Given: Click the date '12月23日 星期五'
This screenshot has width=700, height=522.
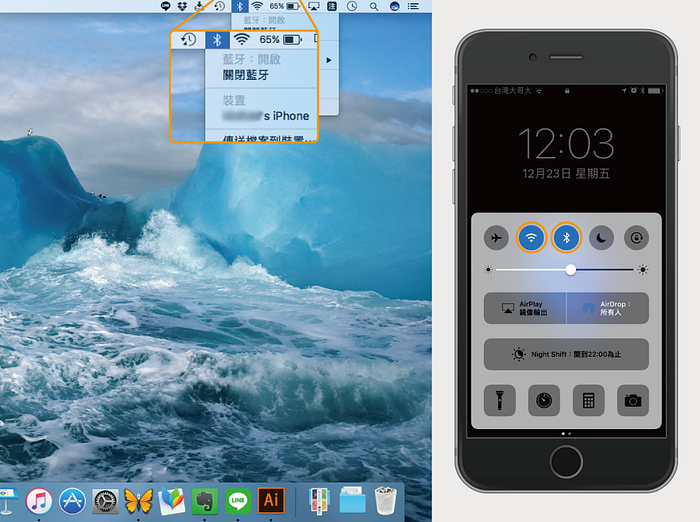Looking at the screenshot, I should (566, 173).
